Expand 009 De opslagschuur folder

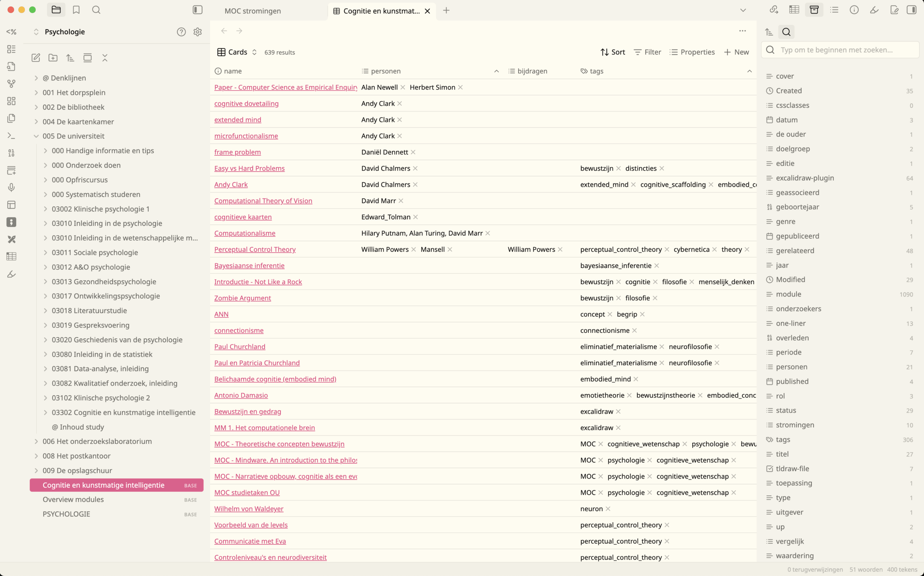[x=117, y=470]
